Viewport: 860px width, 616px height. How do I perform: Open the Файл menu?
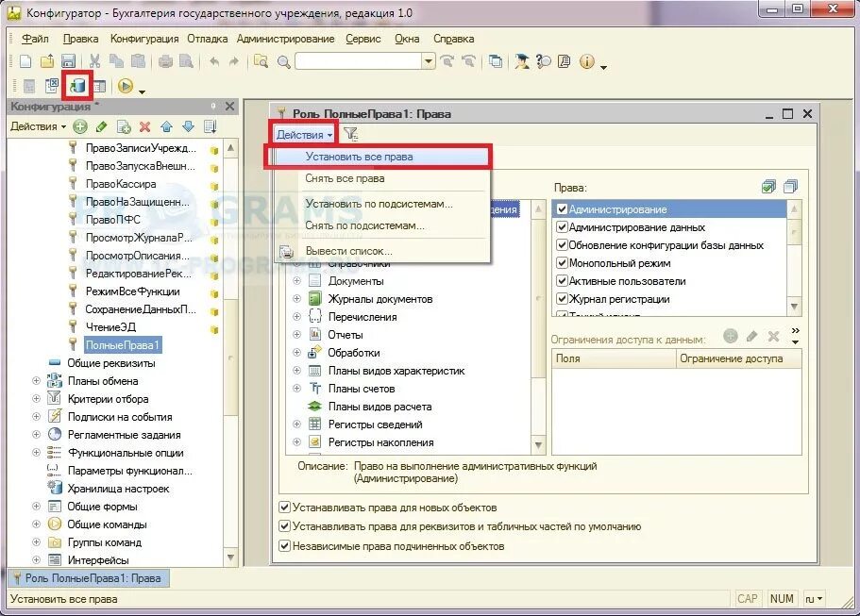35,39
